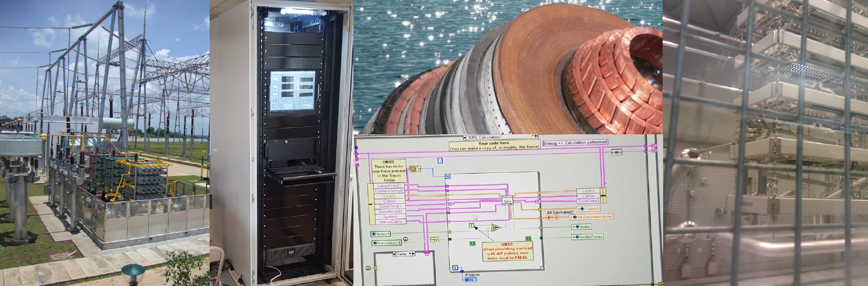This screenshot has width=868, height=286.
Task: Click the "# traces" label
Action: (473, 274)
